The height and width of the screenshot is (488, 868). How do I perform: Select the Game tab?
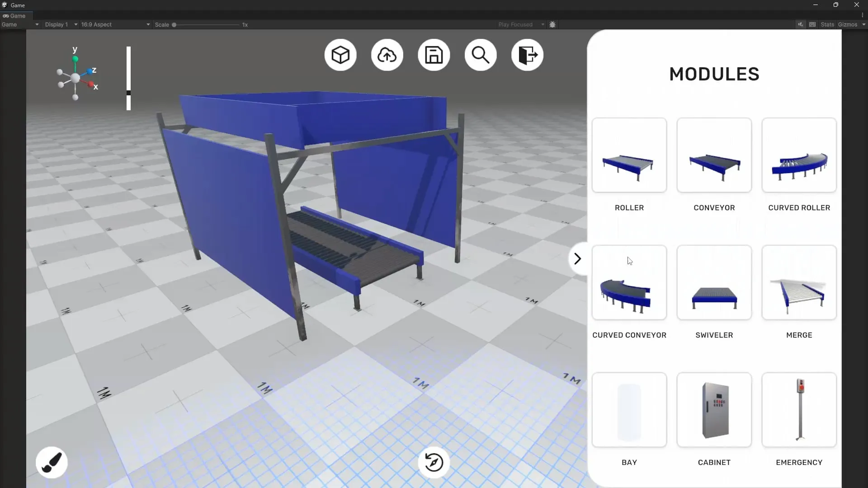(14, 16)
